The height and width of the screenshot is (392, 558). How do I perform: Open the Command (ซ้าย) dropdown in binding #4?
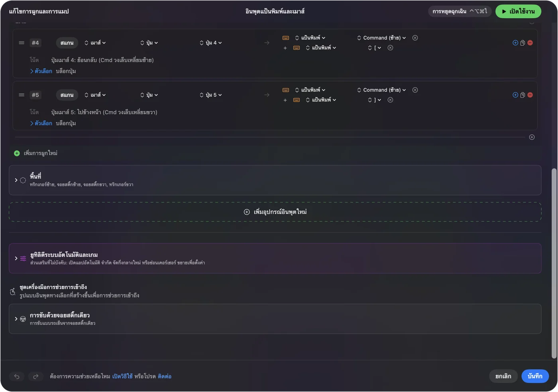click(x=381, y=38)
